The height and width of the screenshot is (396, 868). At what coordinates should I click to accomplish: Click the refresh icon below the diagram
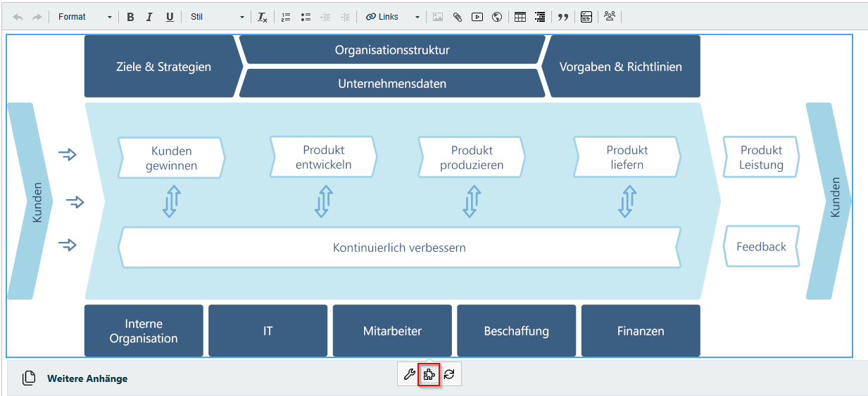pyautogui.click(x=449, y=375)
